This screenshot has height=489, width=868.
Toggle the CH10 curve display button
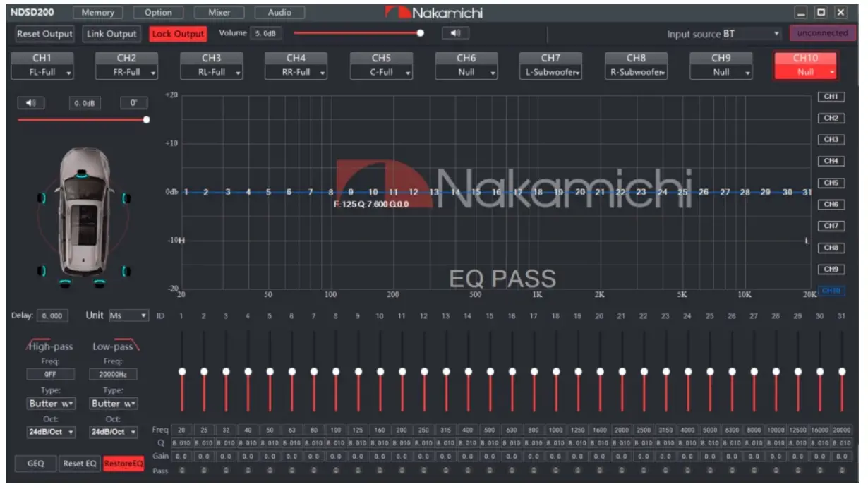(x=831, y=291)
